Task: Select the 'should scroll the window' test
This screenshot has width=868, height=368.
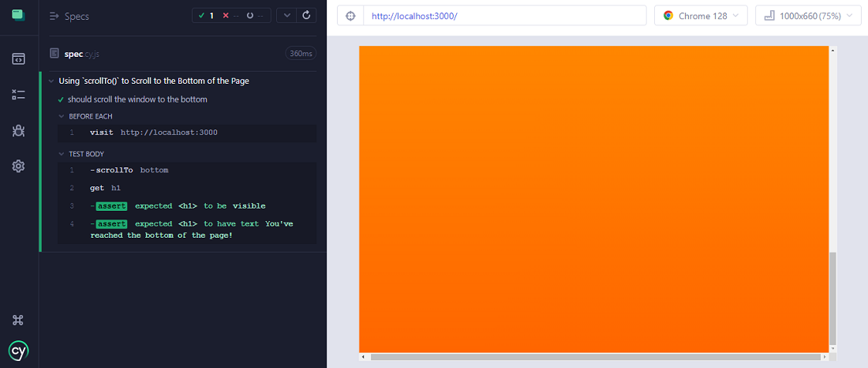Action: click(x=137, y=100)
